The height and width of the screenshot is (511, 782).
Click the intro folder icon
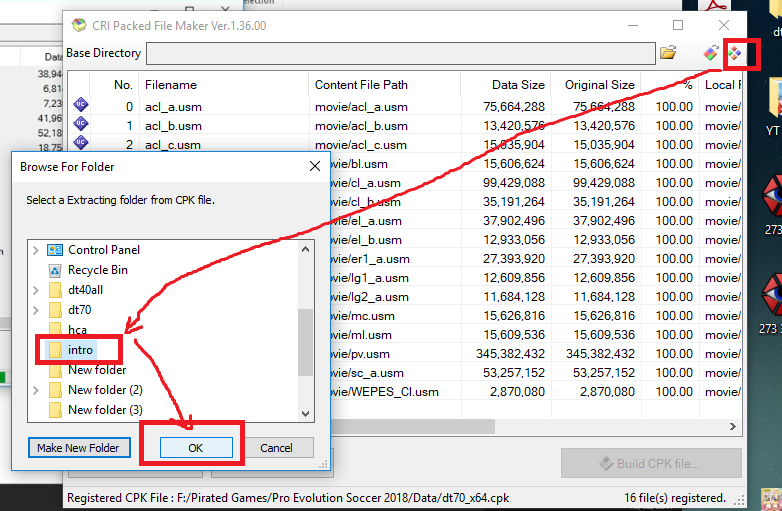tap(55, 350)
